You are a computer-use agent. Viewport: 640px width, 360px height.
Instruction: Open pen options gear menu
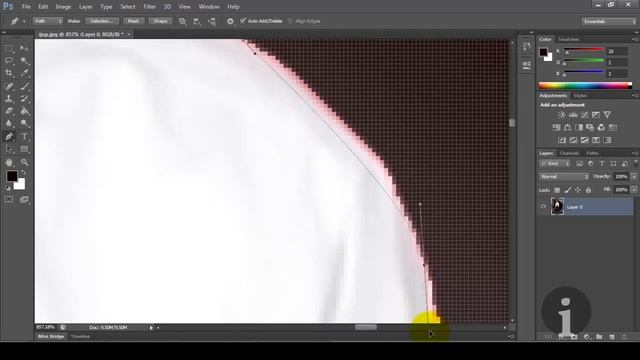click(230, 21)
